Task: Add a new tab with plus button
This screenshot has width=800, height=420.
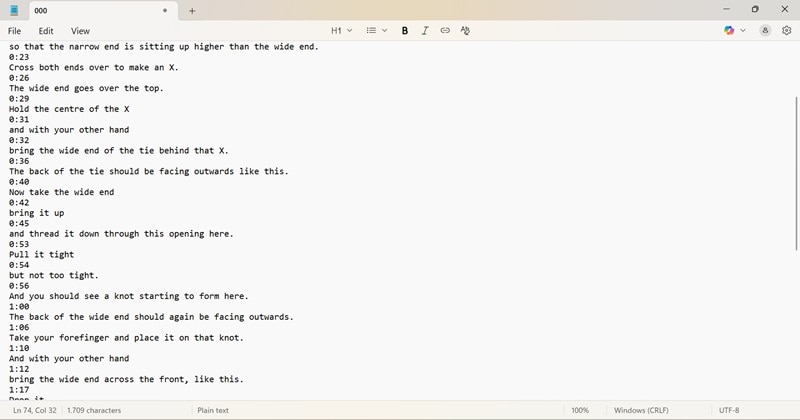Action: click(x=192, y=11)
